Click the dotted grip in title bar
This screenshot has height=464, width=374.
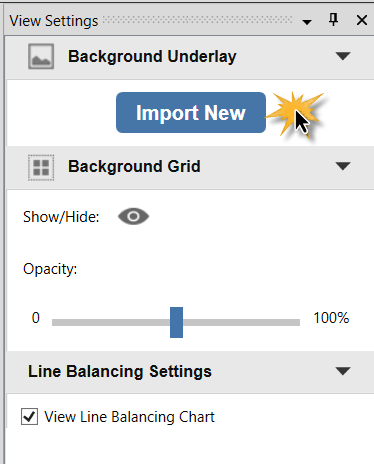click(198, 20)
